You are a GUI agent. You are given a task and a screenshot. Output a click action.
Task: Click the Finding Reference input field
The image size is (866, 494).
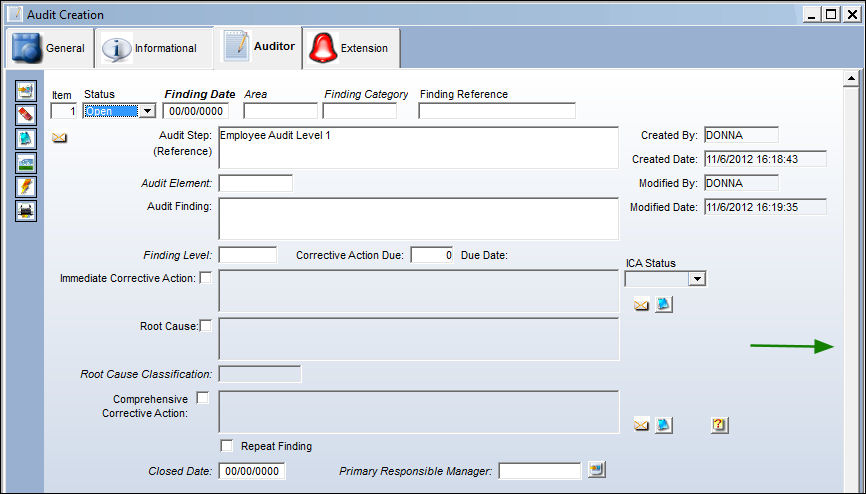497,111
